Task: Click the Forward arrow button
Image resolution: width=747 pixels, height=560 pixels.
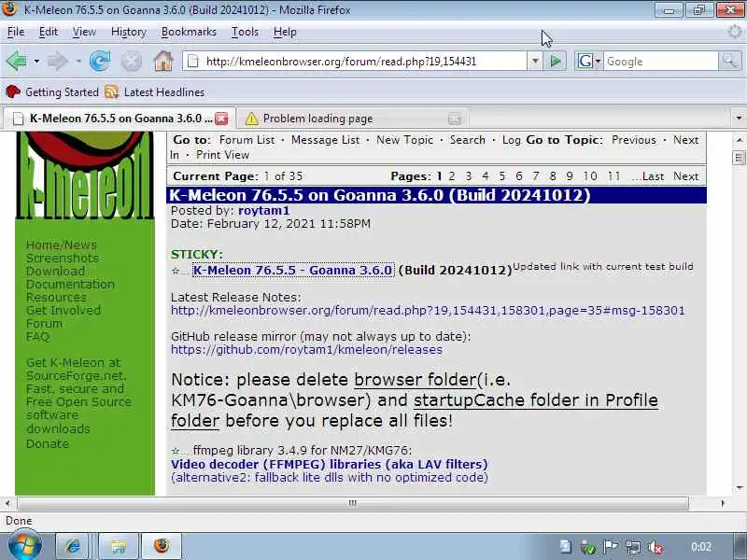Action: pos(58,62)
